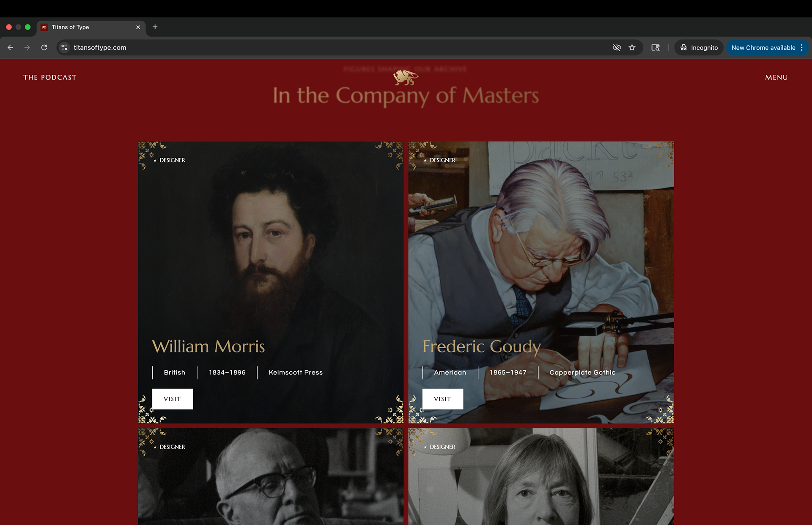Open the site MENU
This screenshot has height=525, width=812.
[776, 77]
